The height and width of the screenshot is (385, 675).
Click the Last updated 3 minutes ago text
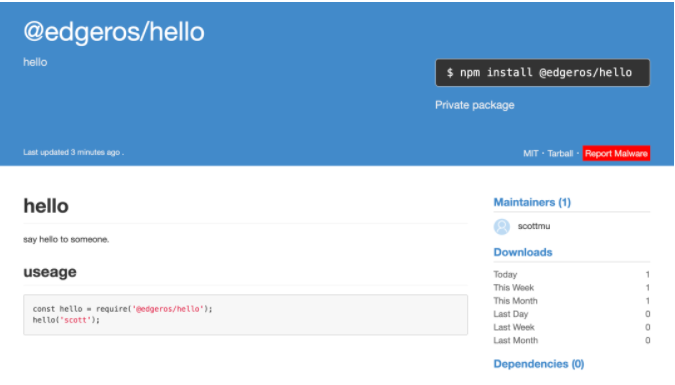click(73, 152)
